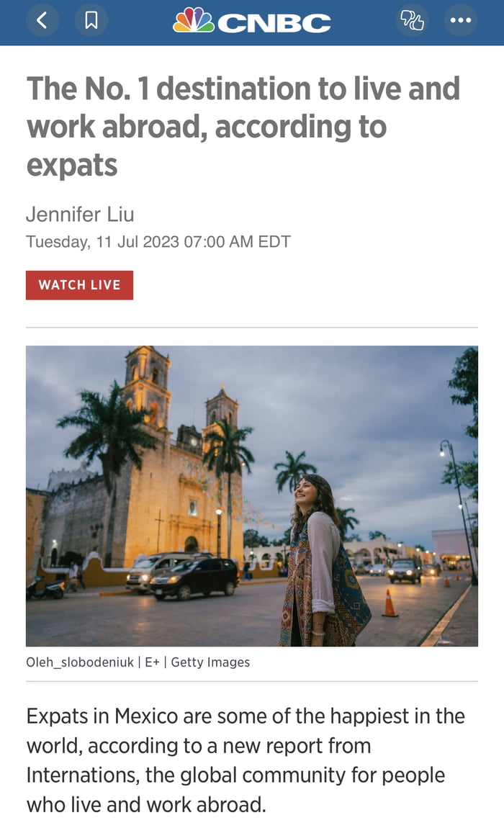This screenshot has height=828, width=504.
Task: Tap the smiling woman in the photo
Action: click(x=323, y=559)
